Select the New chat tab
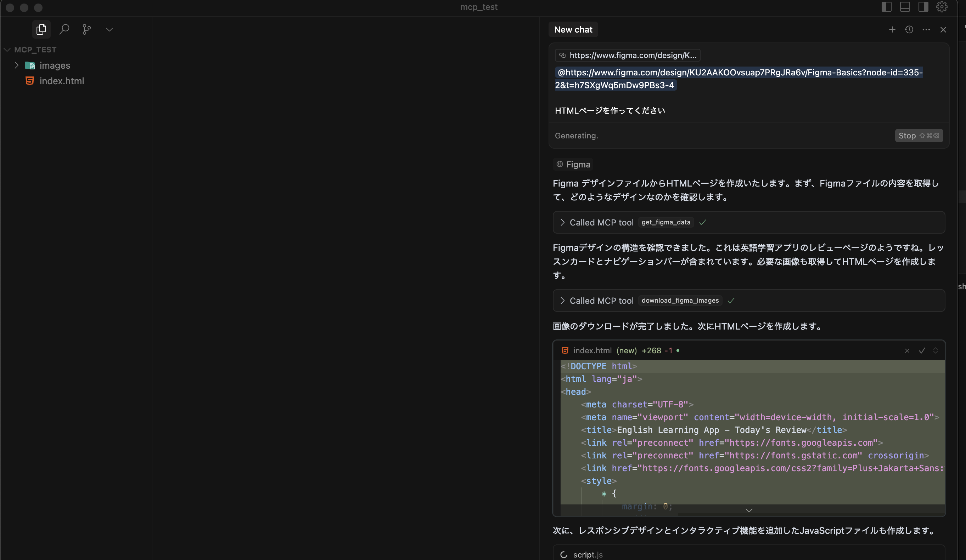 tap(573, 29)
